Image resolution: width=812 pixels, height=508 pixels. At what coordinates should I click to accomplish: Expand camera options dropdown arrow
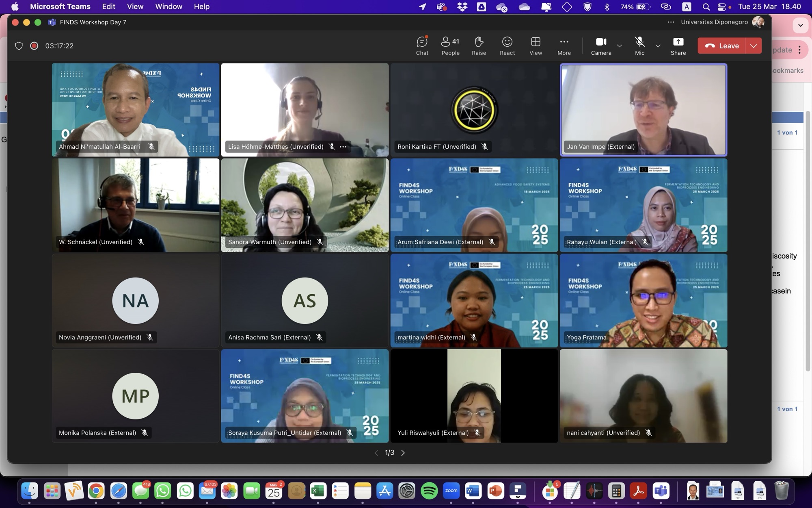pos(620,46)
